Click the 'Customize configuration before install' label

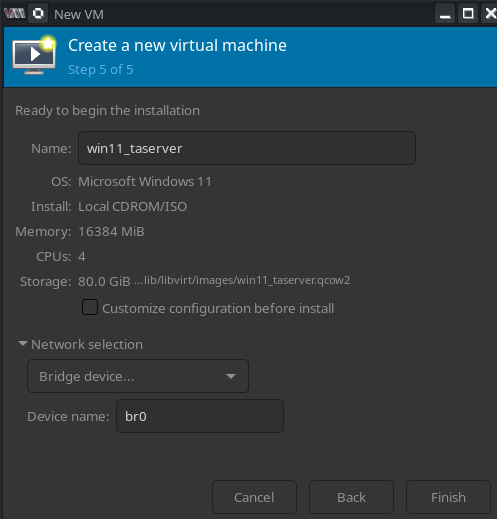click(218, 309)
